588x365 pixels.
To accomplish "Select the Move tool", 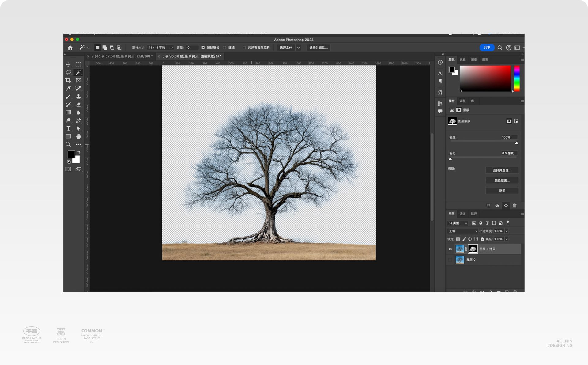I will 68,64.
